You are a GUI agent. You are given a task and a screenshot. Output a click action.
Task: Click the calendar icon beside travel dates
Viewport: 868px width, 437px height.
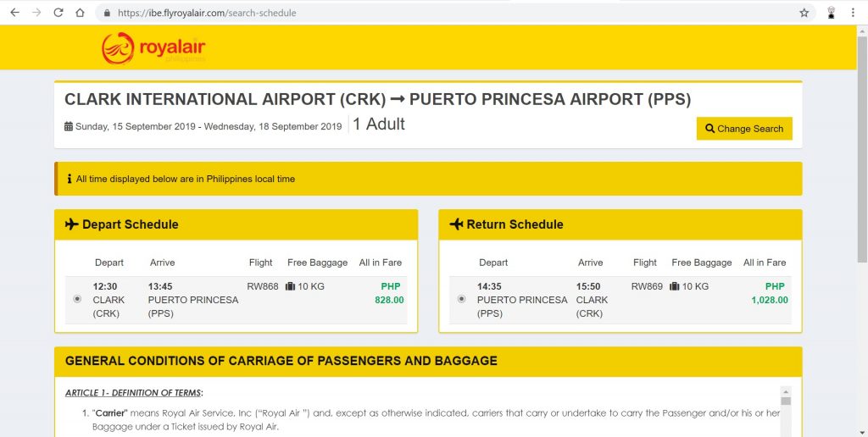click(x=69, y=126)
